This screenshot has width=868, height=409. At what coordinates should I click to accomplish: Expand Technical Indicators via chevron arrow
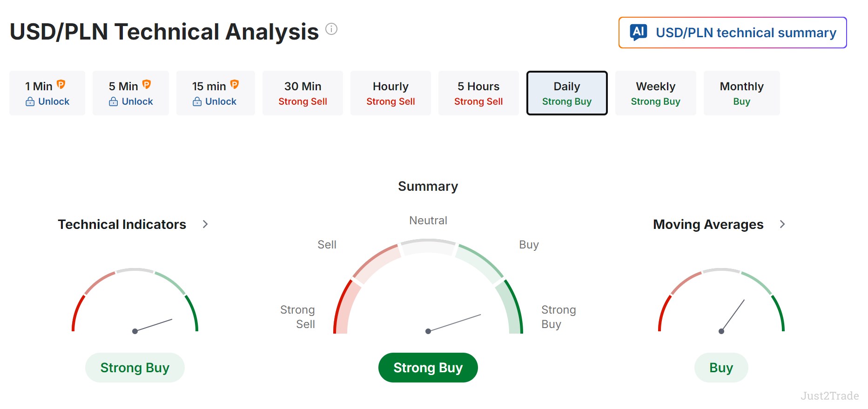tap(205, 224)
